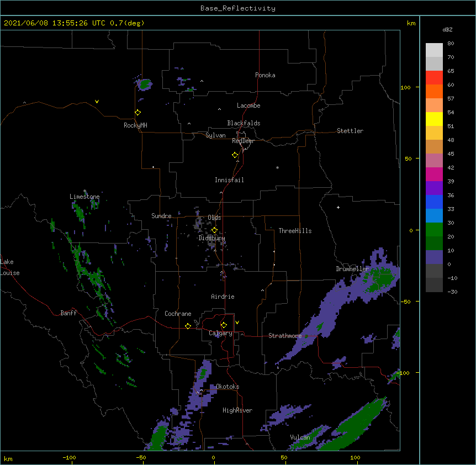
Task: Select the Sylvan label
Action: click(x=215, y=135)
